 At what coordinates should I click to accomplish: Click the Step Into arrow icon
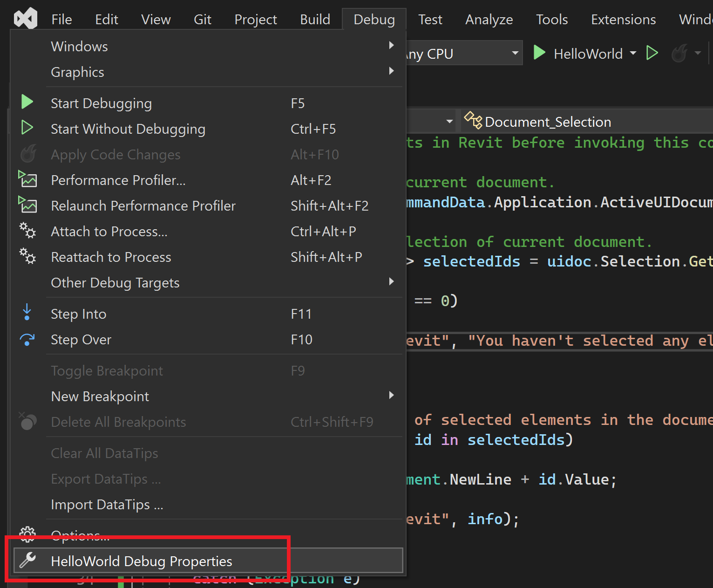point(27,312)
